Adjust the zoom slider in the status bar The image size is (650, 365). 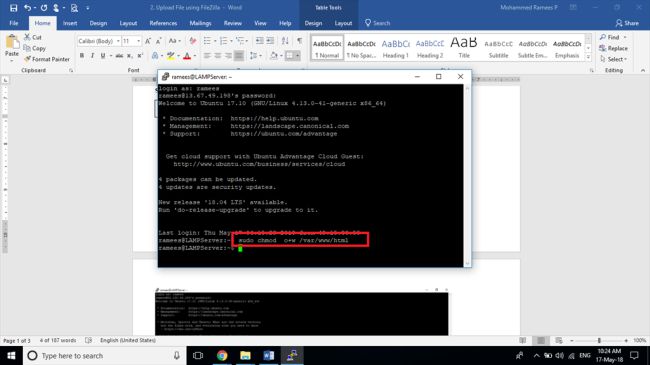tap(599, 341)
